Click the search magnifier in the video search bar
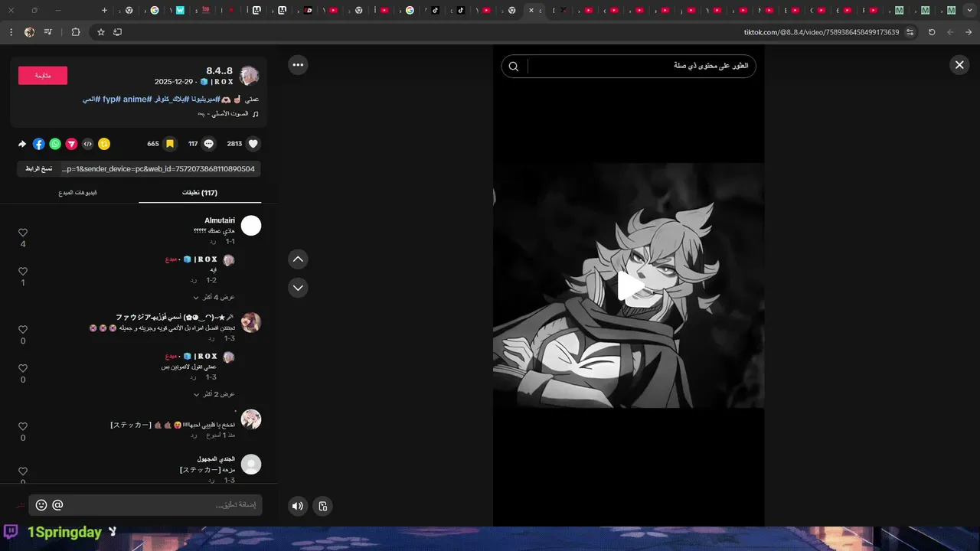This screenshot has width=980, height=551. 514,67
